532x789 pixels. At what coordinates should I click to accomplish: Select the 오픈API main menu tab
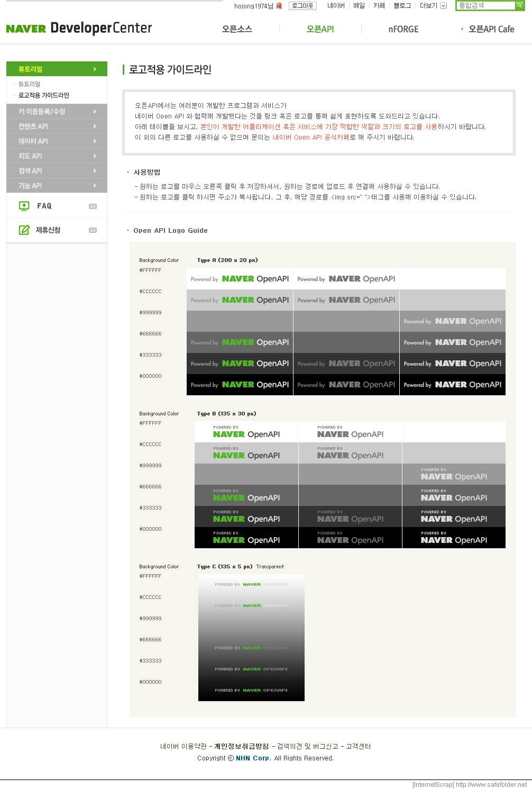click(320, 29)
